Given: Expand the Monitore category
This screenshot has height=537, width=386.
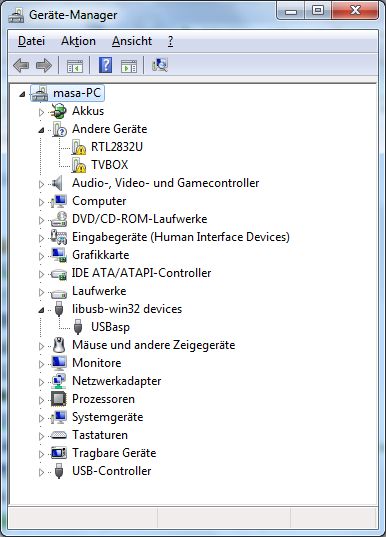Looking at the screenshot, I should pos(41,364).
